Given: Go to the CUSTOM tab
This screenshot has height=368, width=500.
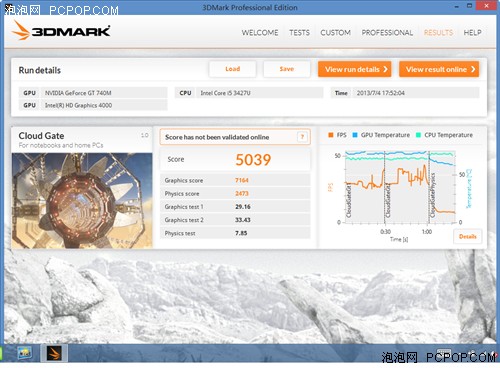Looking at the screenshot, I should pyautogui.click(x=335, y=33).
